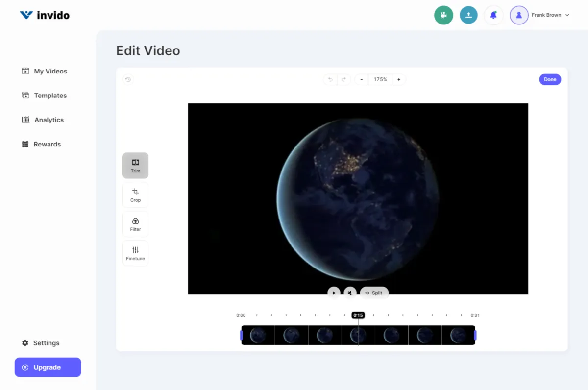
Task: Click the teal upload icon
Action: 468,15
